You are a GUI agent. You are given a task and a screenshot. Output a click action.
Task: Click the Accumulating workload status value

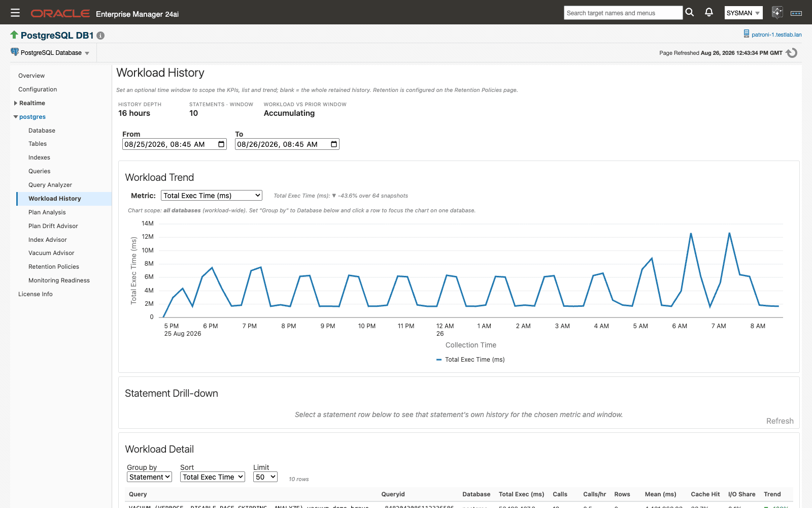[289, 113]
